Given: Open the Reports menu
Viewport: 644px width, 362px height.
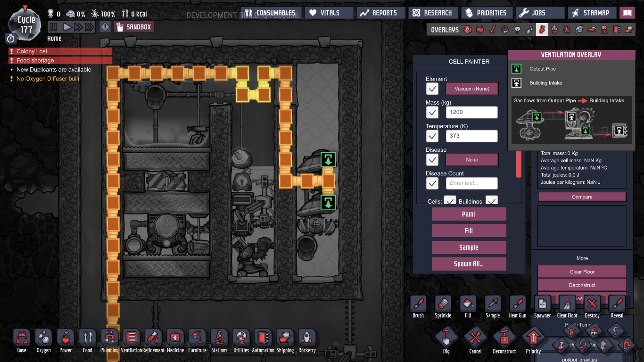Looking at the screenshot, I should point(381,13).
